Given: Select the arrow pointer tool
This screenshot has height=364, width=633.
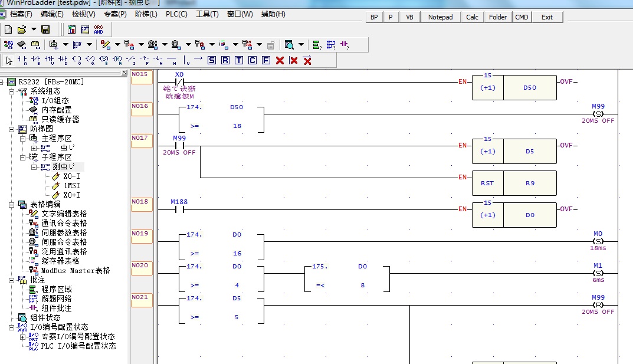Looking at the screenshot, I should click(9, 60).
